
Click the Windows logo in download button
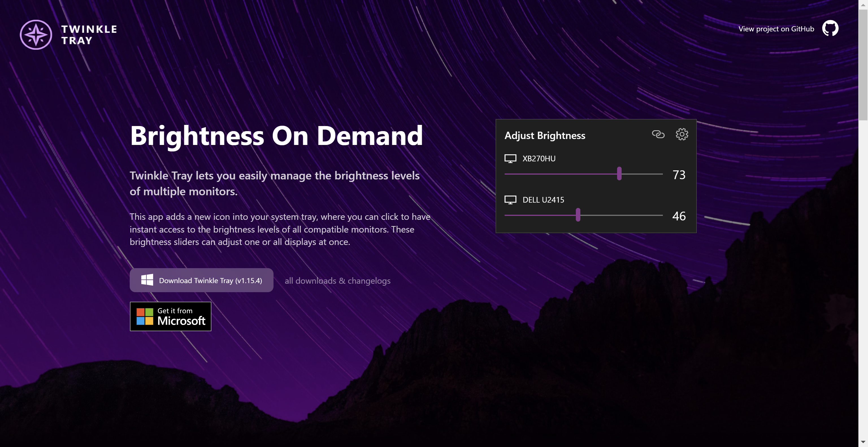coord(147,280)
